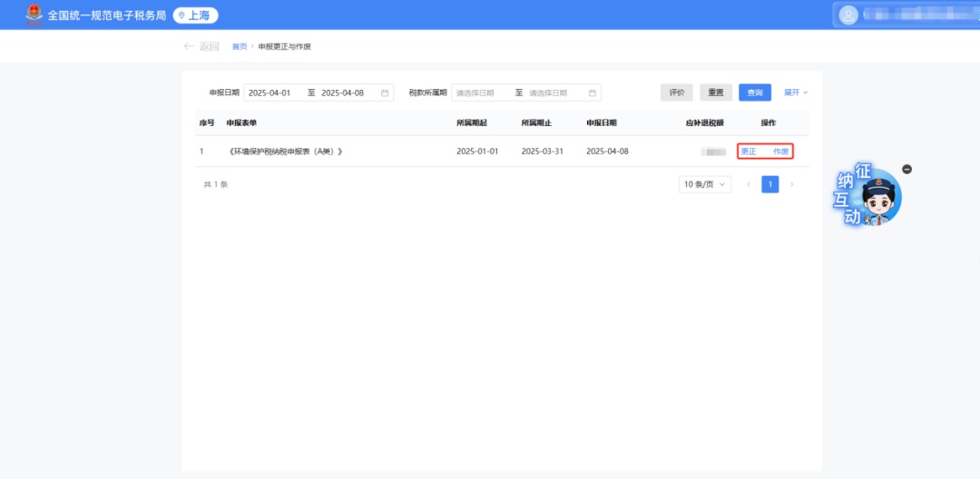Click the tax bureau emblem logo

(34, 15)
